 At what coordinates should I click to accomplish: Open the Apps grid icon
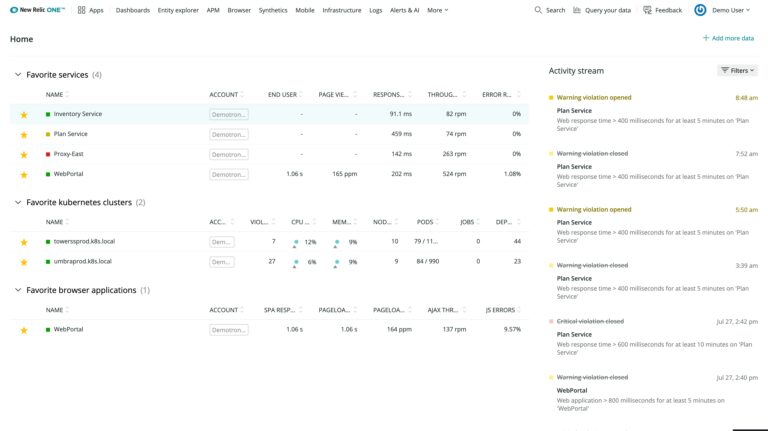click(81, 10)
